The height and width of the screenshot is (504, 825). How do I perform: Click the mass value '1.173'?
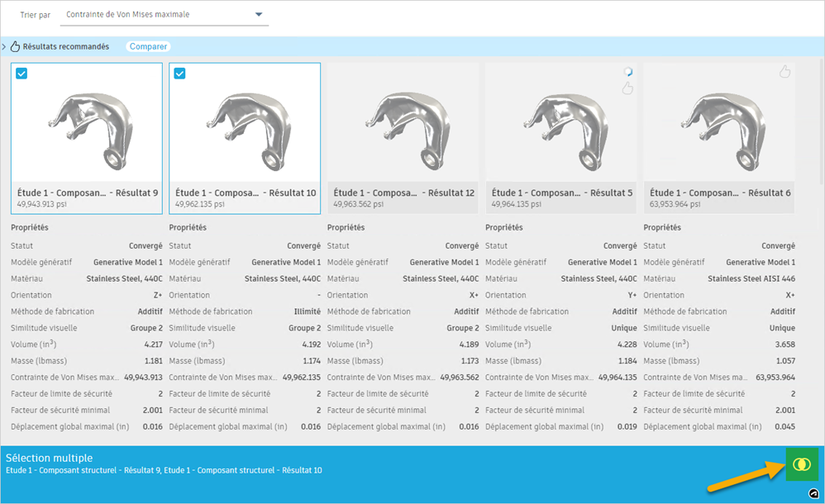(470, 361)
